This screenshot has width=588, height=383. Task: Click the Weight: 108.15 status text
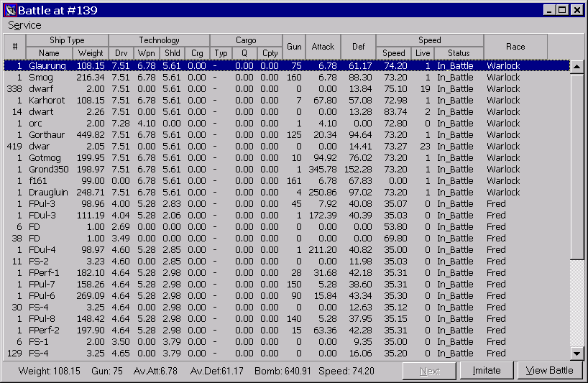[49, 371]
